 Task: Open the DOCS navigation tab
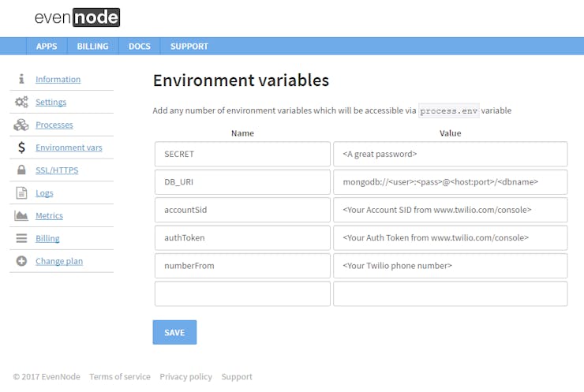pyautogui.click(x=140, y=47)
